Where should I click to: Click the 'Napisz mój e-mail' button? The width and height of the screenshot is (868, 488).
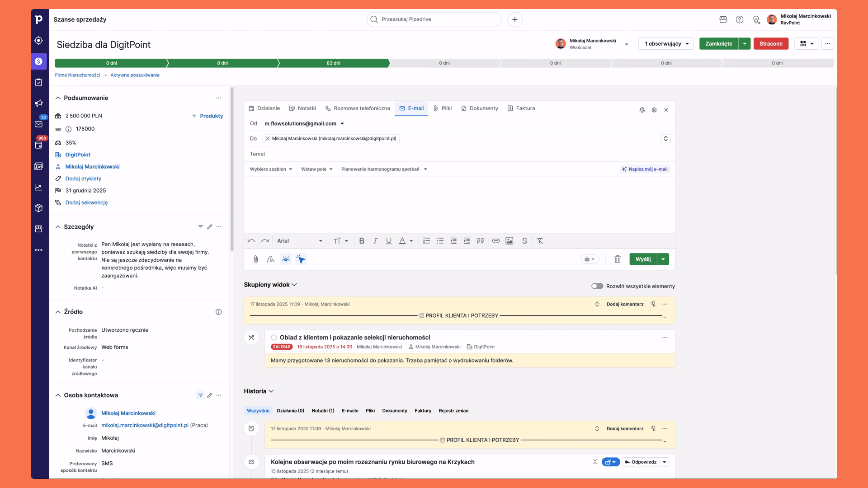(645, 169)
